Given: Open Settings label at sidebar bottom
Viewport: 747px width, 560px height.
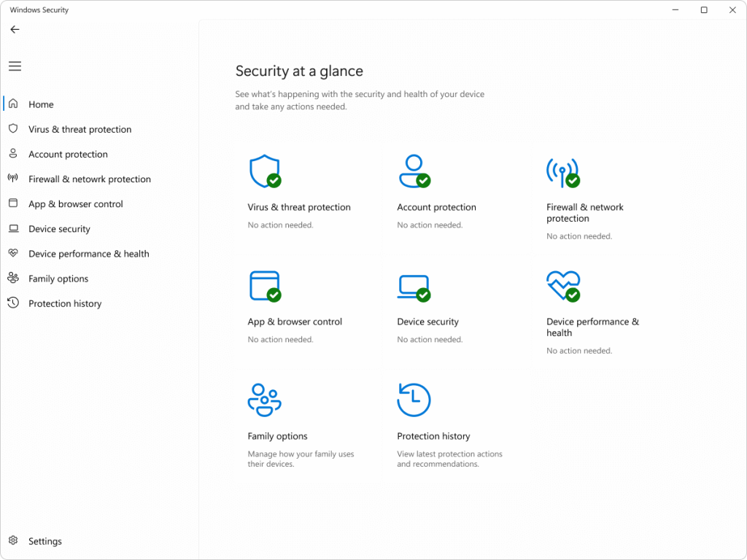Looking at the screenshot, I should pos(44,541).
